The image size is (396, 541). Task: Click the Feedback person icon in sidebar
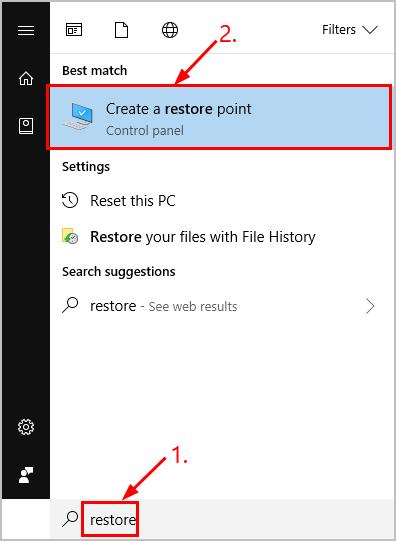[x=26, y=475]
